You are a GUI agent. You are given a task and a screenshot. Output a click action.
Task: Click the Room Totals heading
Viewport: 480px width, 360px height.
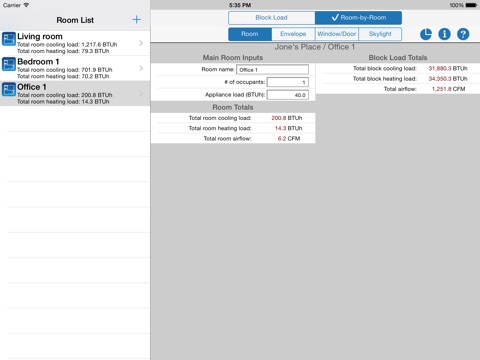coord(233,107)
